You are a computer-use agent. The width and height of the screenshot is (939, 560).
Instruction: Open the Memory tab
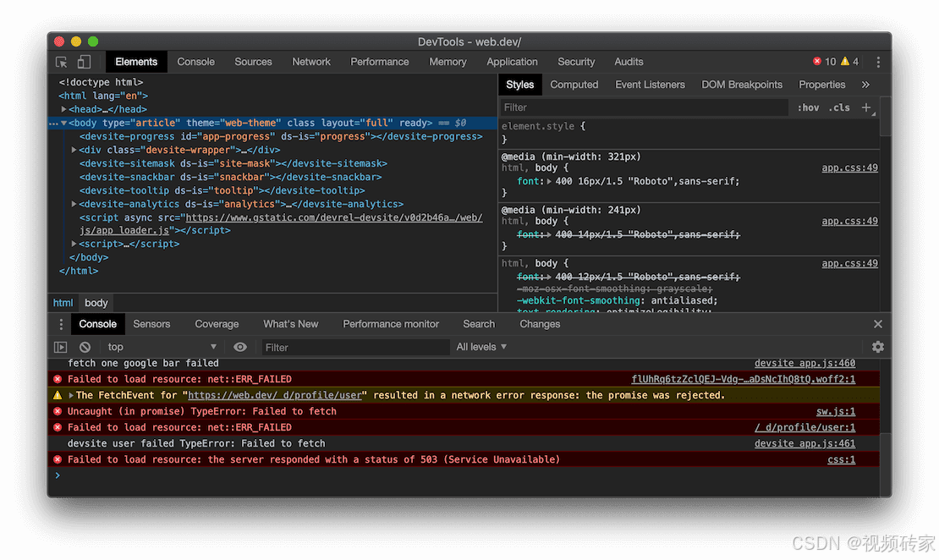[x=448, y=62]
